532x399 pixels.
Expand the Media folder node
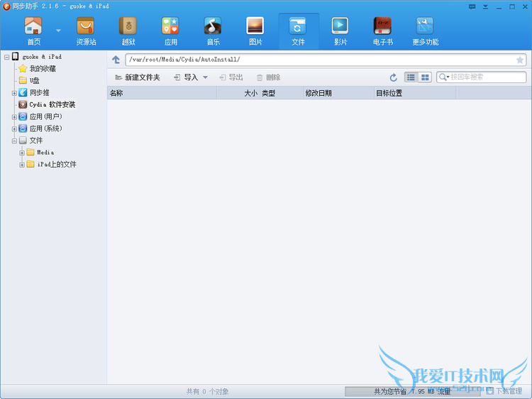(x=22, y=153)
